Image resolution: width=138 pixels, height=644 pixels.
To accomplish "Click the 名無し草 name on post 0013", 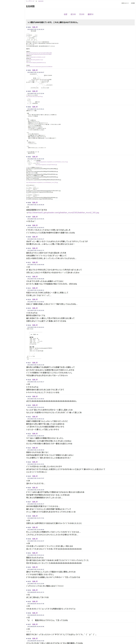I will point(35,288).
